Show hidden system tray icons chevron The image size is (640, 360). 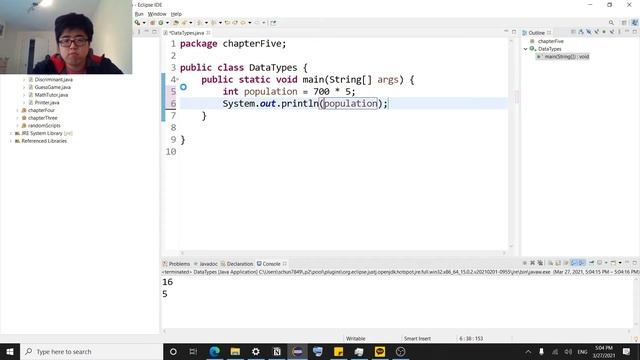(x=528, y=351)
